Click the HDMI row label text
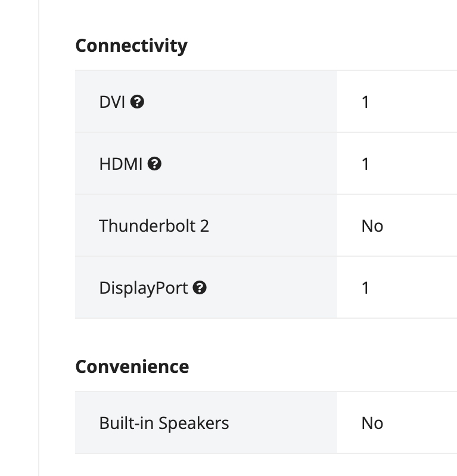Image resolution: width=457 pixels, height=476 pixels. [x=121, y=164]
